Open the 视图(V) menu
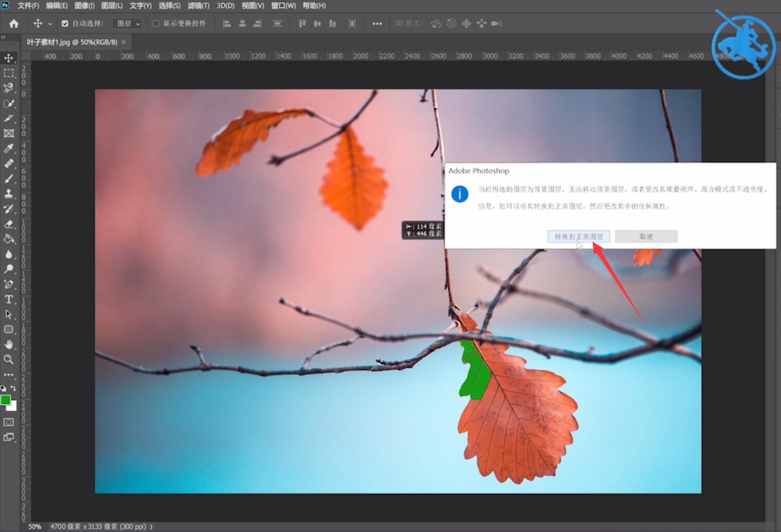The width and height of the screenshot is (781, 532). (253, 6)
